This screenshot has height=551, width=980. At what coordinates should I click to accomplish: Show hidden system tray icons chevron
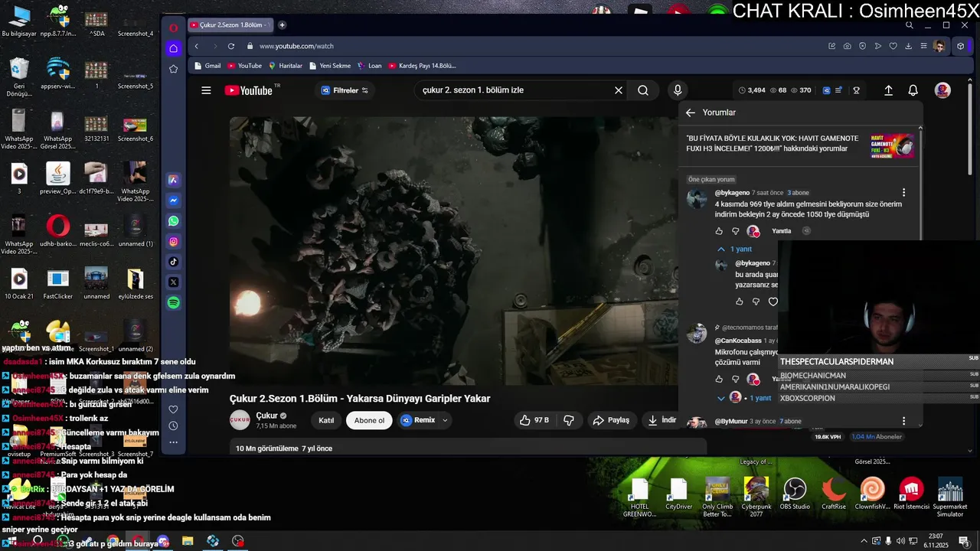tap(864, 541)
